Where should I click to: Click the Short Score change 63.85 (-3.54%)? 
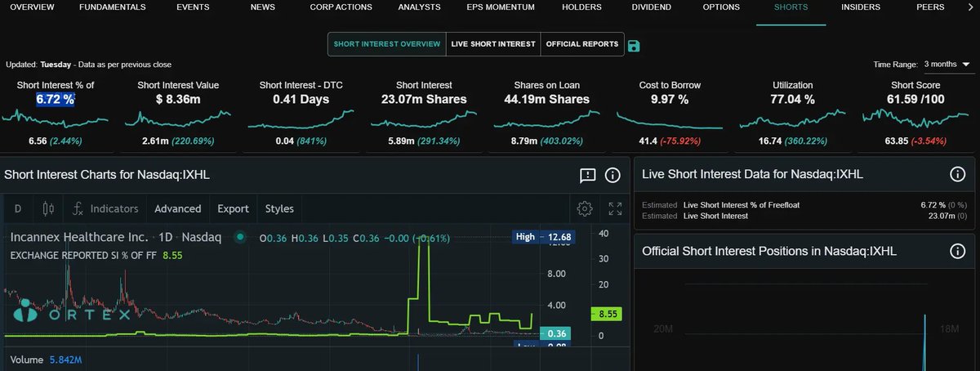pyautogui.click(x=916, y=141)
